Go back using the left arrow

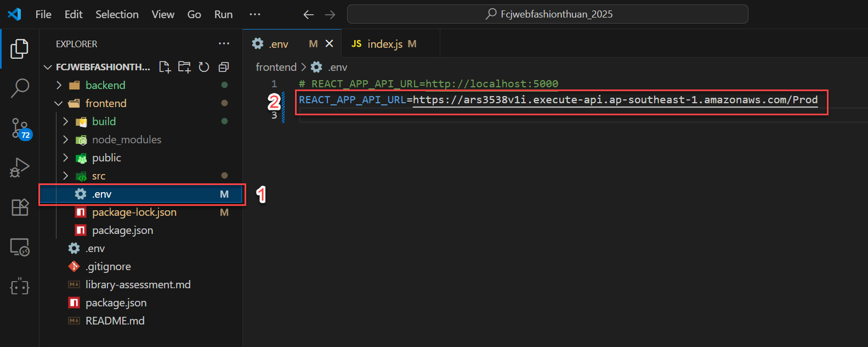pos(309,15)
